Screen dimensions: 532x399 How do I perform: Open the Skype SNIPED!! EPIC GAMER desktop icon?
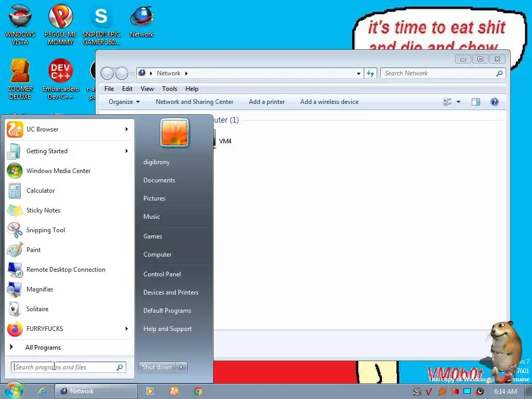[x=101, y=25]
